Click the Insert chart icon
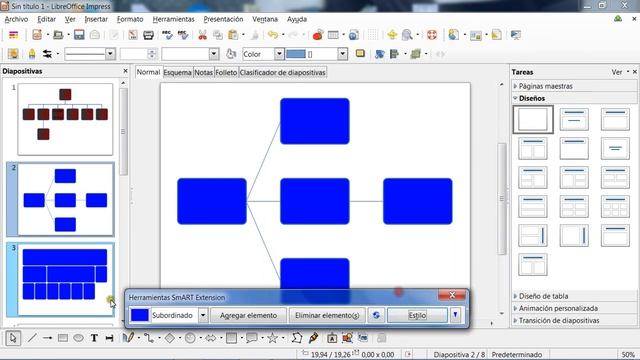Image resolution: width=640 pixels, height=360 pixels. (x=318, y=35)
